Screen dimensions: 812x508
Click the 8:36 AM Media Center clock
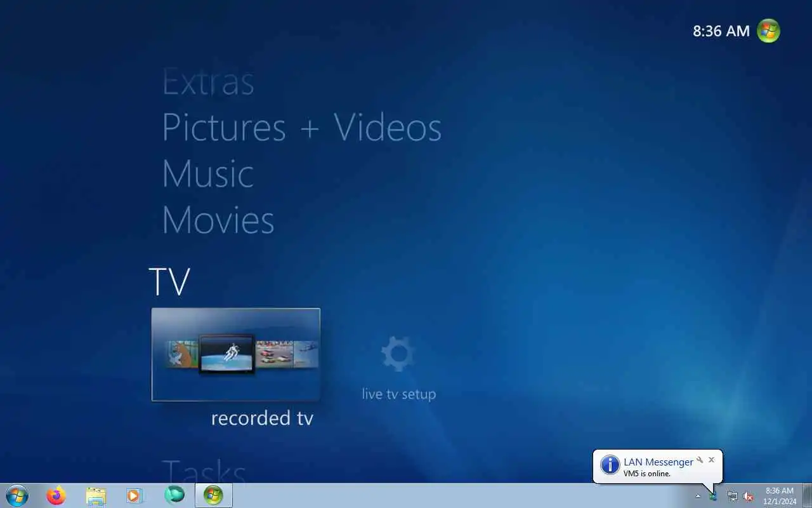(721, 31)
